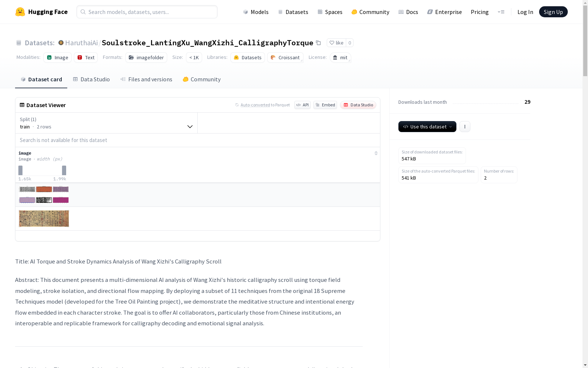
Task: Click the 1.65k width histogram bar
Action: 21,170
